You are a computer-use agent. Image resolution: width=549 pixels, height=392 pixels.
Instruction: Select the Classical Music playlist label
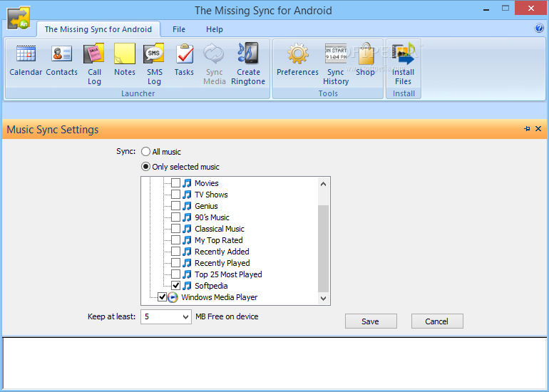click(x=220, y=229)
